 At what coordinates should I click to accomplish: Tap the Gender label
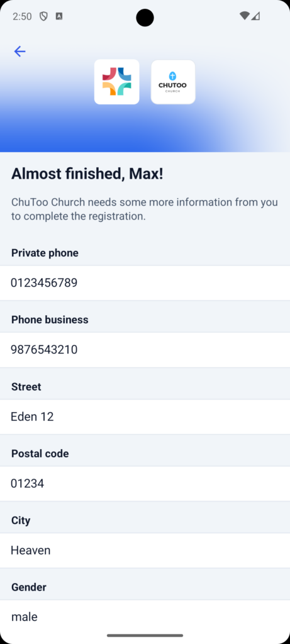click(29, 587)
